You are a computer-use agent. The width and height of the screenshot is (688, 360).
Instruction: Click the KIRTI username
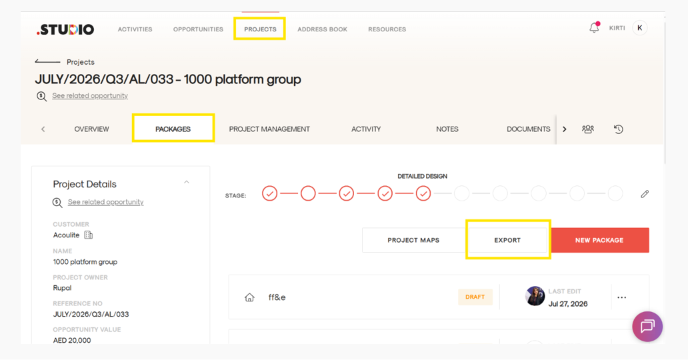click(x=617, y=28)
